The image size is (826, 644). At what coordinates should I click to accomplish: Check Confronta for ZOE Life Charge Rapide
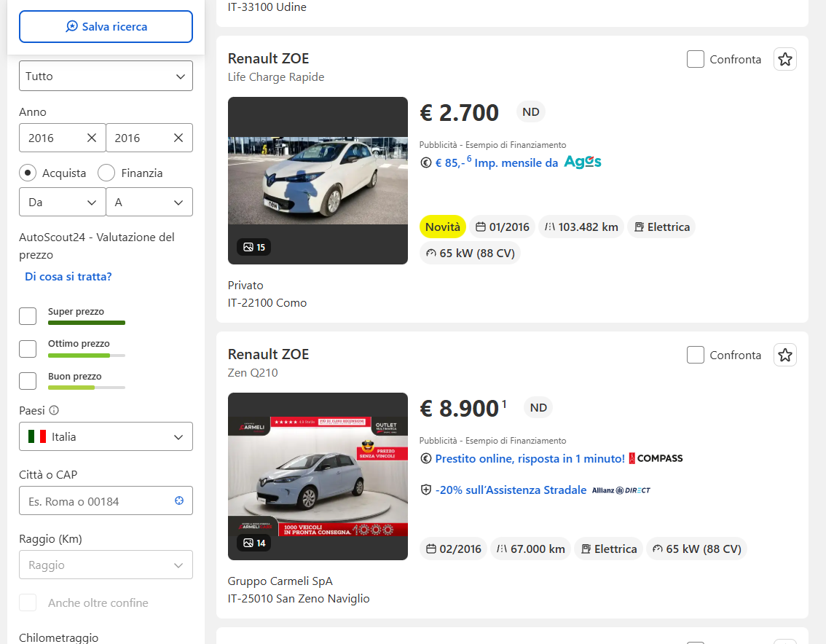click(x=696, y=59)
